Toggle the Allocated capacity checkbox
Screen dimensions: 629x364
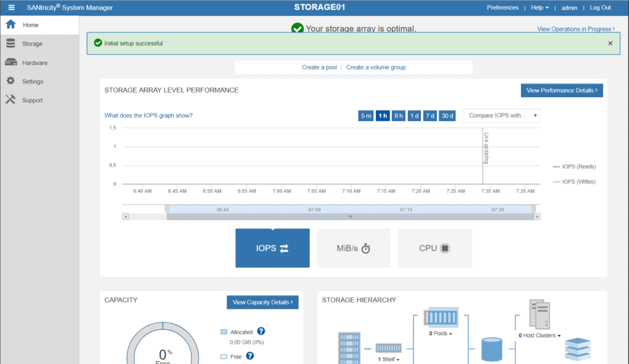click(x=223, y=331)
